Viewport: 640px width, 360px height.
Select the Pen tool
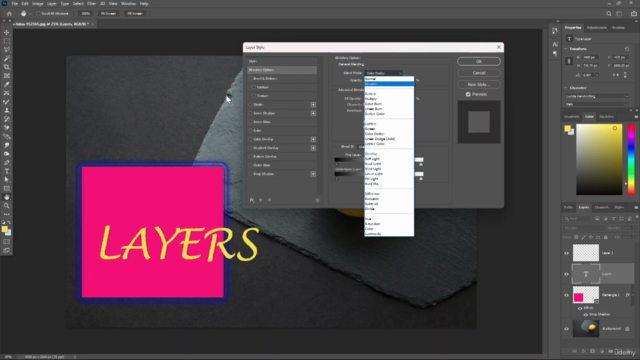7,162
